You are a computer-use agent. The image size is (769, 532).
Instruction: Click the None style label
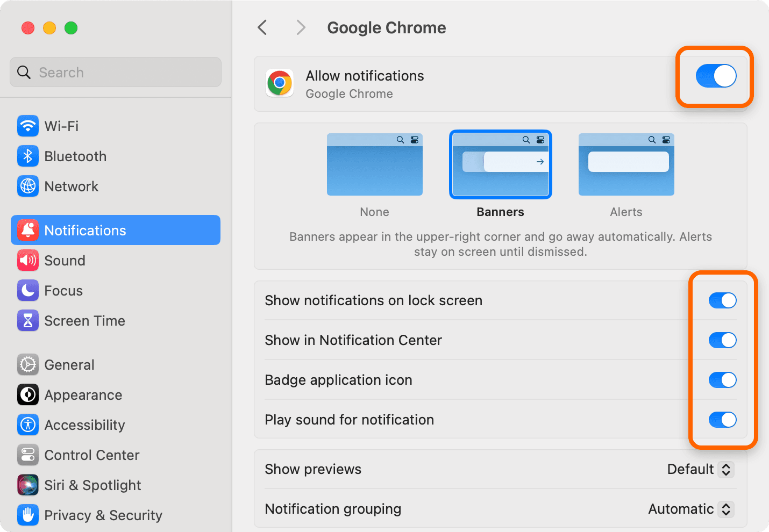click(x=375, y=212)
